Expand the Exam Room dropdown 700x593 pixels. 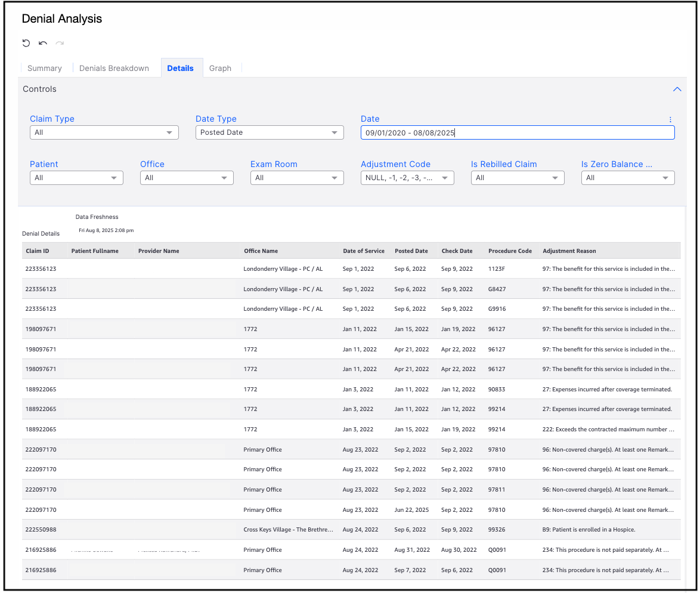(x=297, y=178)
